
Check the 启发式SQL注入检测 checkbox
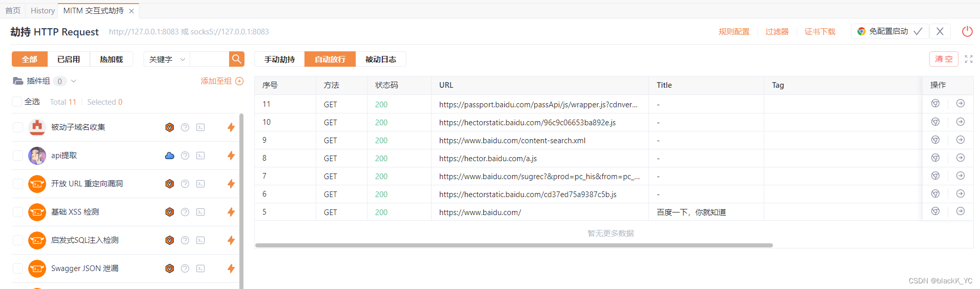pos(18,240)
